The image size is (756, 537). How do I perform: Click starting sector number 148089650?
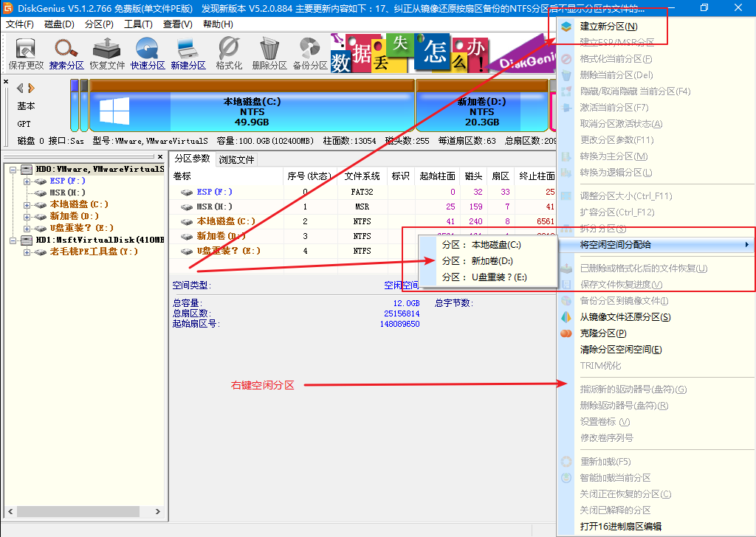click(x=399, y=324)
